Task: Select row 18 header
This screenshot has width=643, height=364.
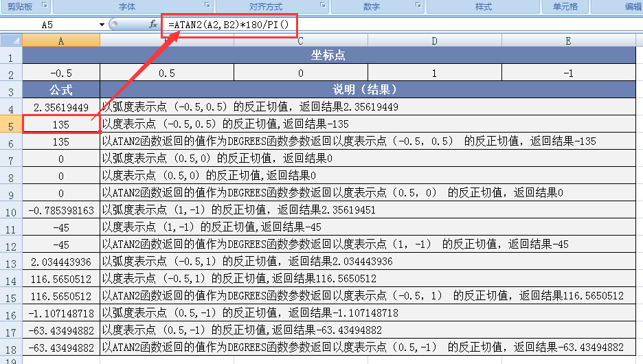Action: [11, 348]
